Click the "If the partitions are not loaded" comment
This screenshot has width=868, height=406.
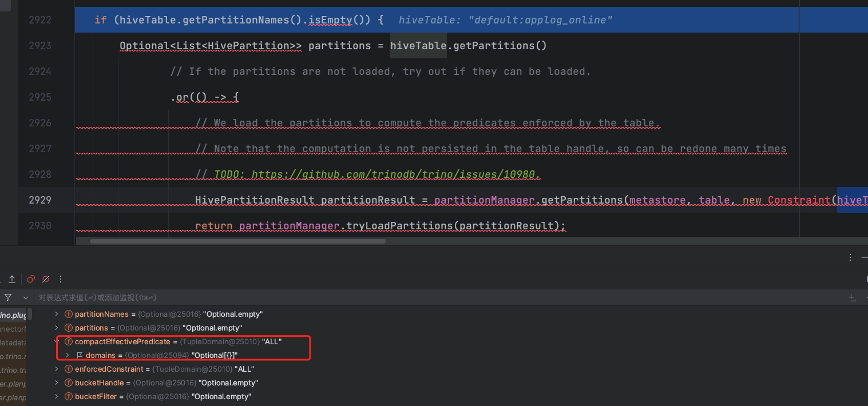[380, 71]
